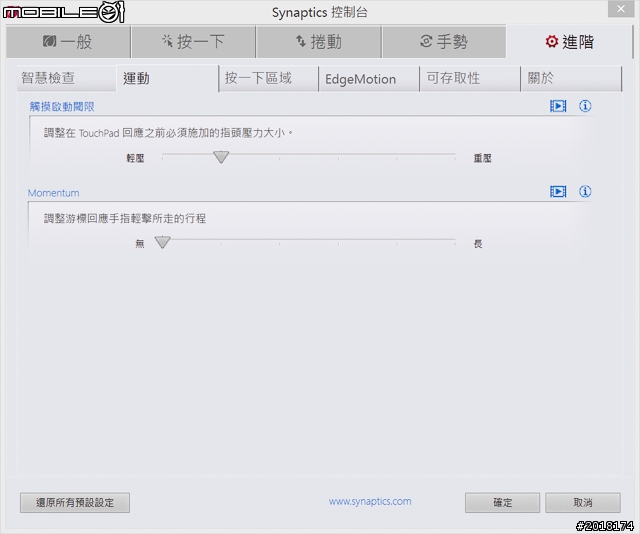
Task: Click the 觸摸啟動閾限 section heading
Action: pyautogui.click(x=62, y=107)
